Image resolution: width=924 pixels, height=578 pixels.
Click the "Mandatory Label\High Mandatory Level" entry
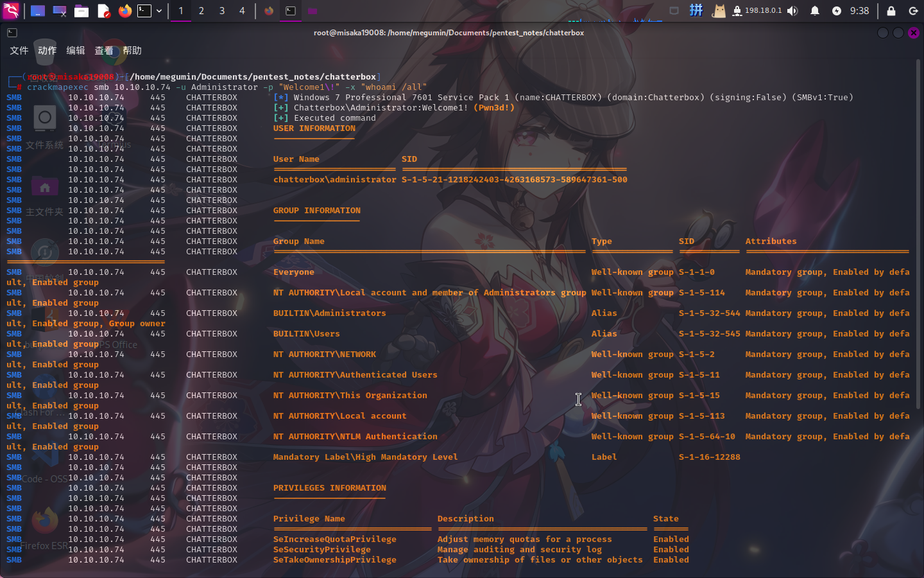pos(366,457)
